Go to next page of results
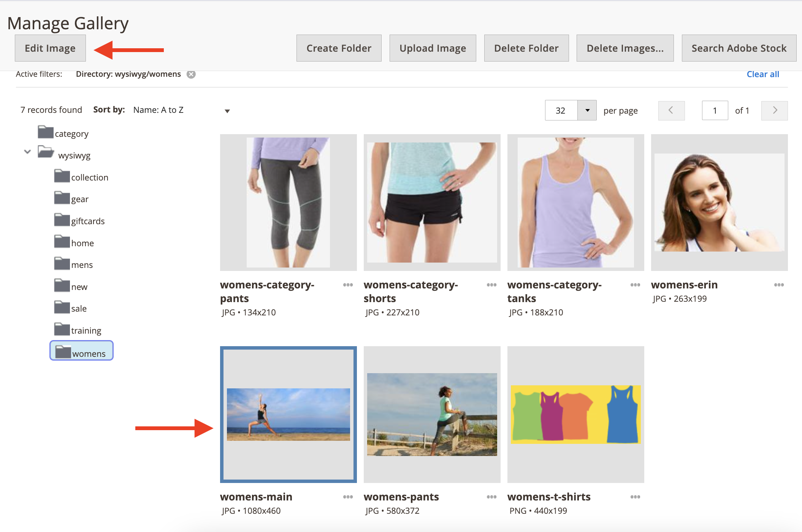Image resolution: width=802 pixels, height=532 pixels. 774,111
